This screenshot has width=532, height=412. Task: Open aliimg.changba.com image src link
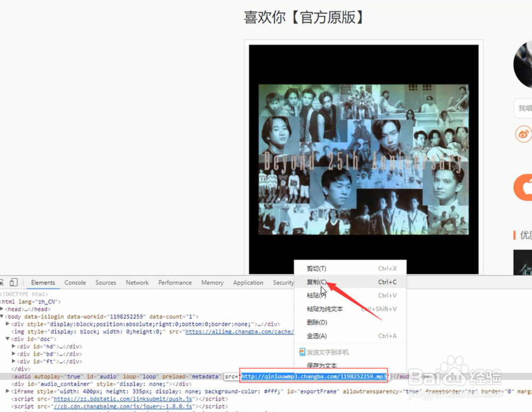coord(239,332)
